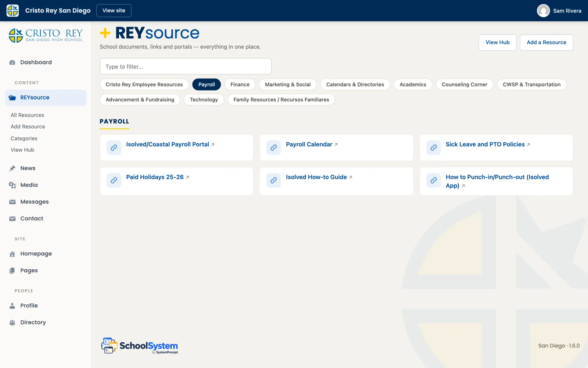
Task: Click the yellow plus icon beside REYsource title
Action: 105,33
